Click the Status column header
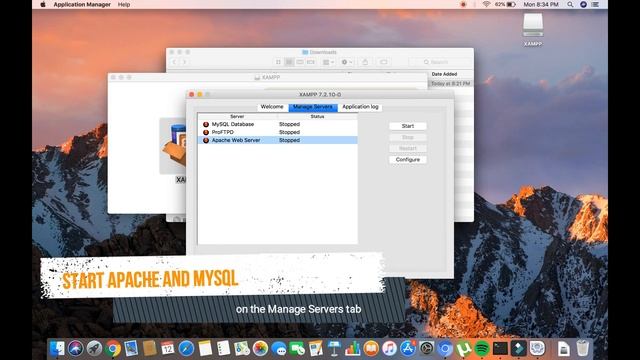This screenshot has width=640, height=360. point(317,117)
